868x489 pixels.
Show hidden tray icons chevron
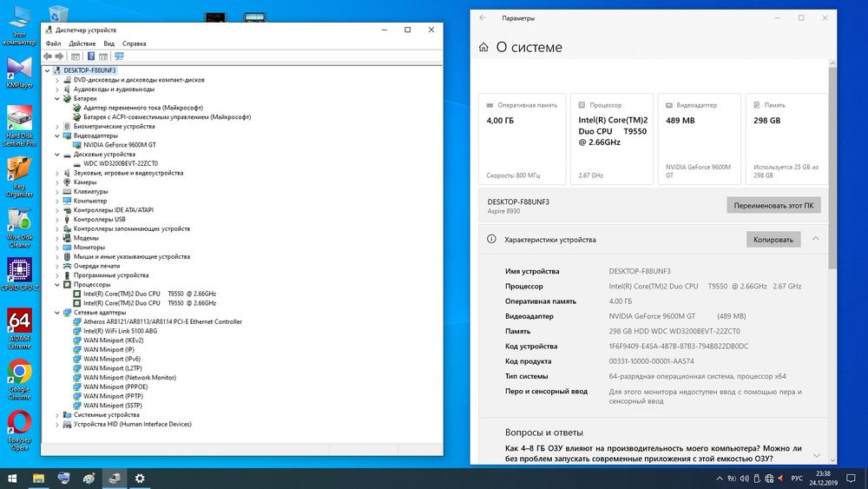tap(719, 479)
